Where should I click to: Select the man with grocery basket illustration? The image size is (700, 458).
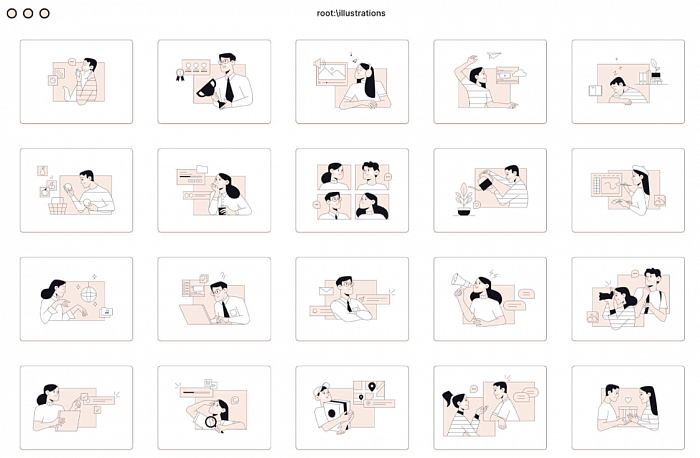[x=76, y=191]
